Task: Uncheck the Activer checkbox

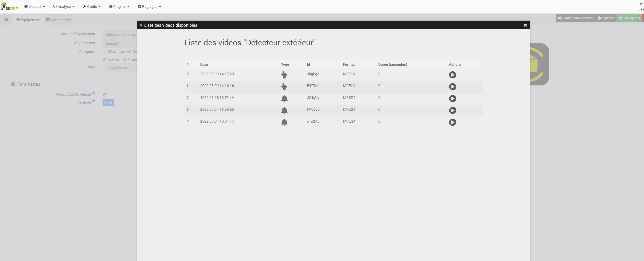Action: pyautogui.click(x=104, y=59)
